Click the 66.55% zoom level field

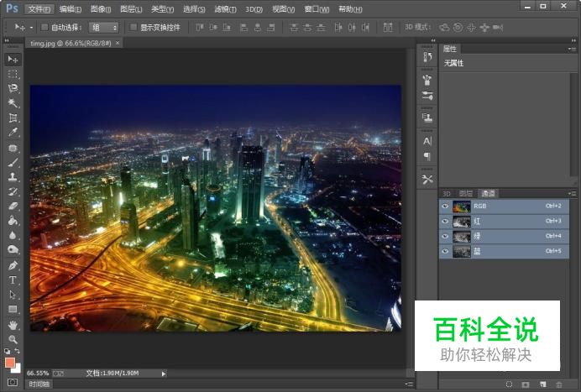[x=38, y=373]
